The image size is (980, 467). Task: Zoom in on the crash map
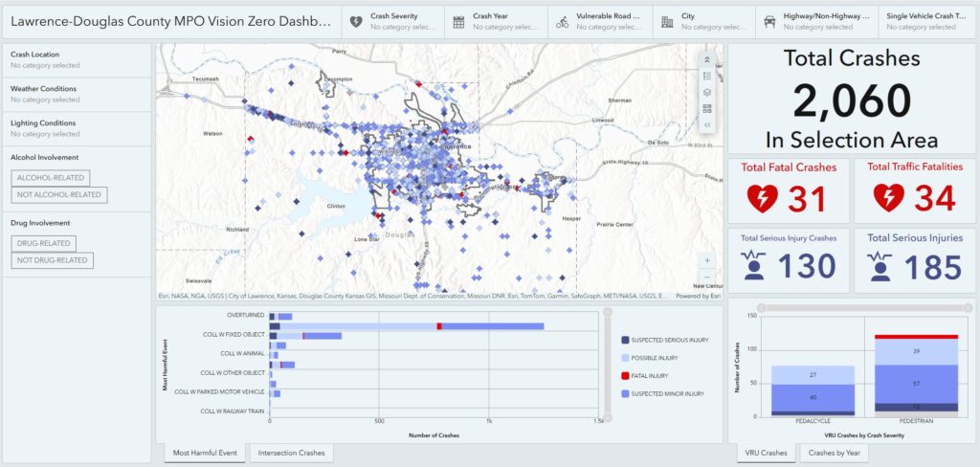706,259
